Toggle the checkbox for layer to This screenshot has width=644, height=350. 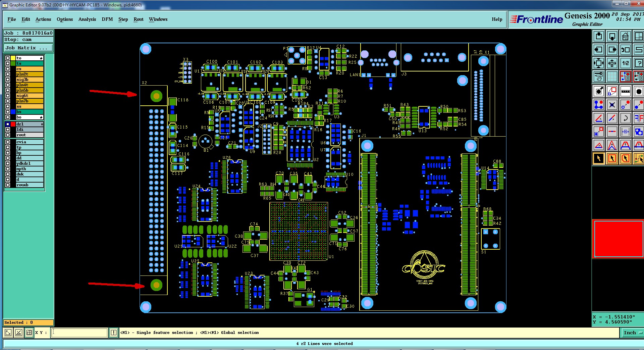(8, 58)
